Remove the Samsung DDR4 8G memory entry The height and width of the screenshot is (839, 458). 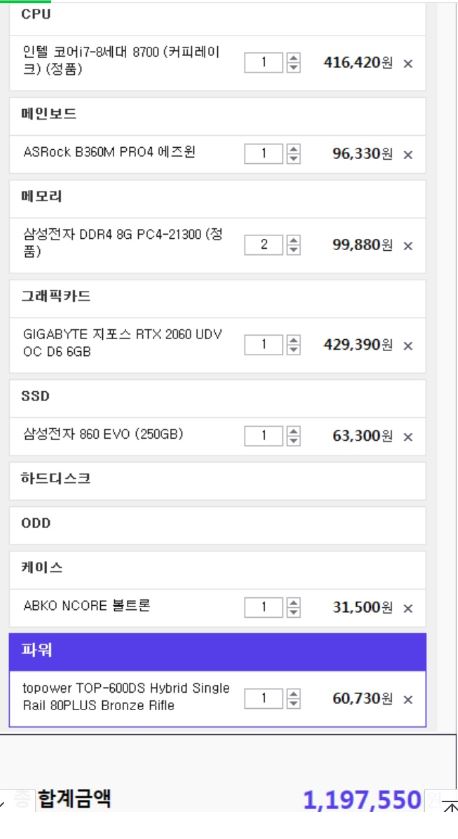(408, 246)
